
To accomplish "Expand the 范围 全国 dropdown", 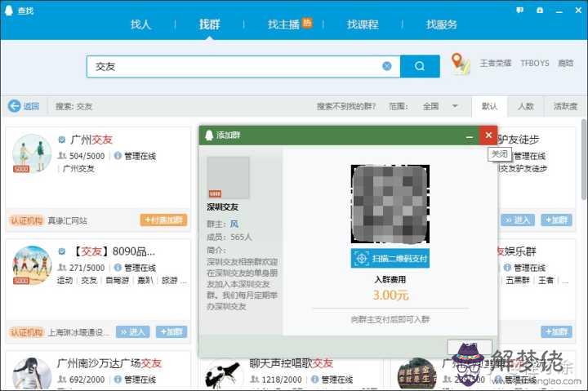I will [440, 106].
